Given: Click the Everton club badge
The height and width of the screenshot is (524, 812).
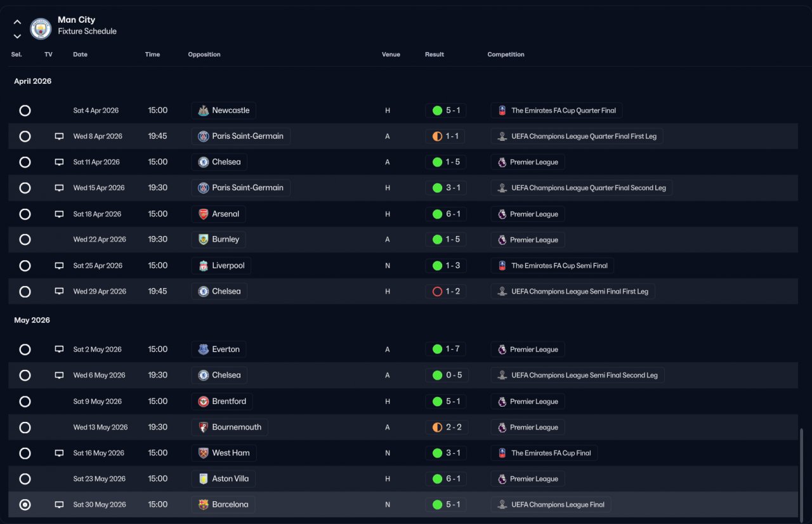Looking at the screenshot, I should [204, 350].
